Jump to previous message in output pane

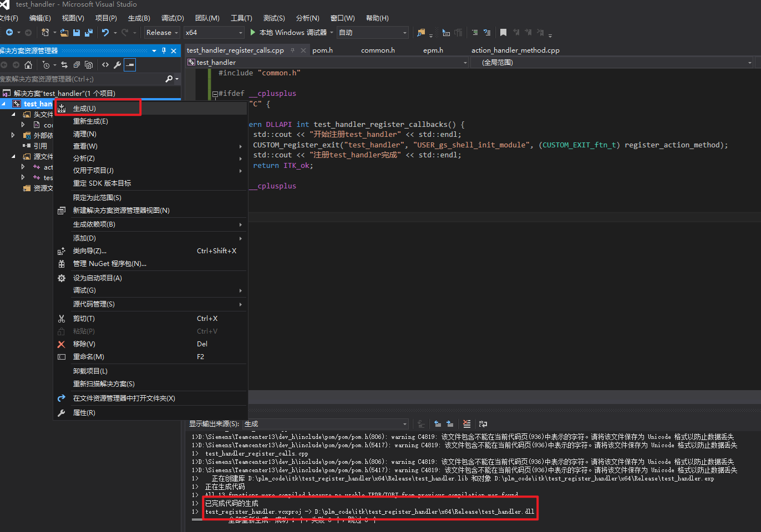point(438,424)
